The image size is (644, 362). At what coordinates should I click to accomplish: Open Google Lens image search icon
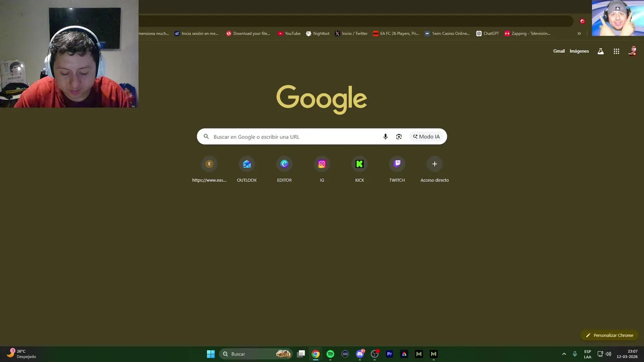(x=399, y=137)
